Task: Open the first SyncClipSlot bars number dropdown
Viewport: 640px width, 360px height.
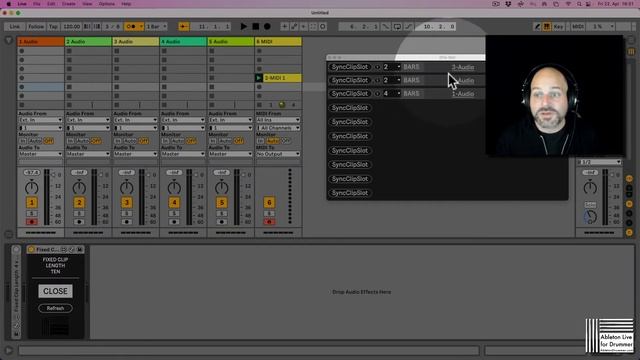Action: tap(391, 67)
